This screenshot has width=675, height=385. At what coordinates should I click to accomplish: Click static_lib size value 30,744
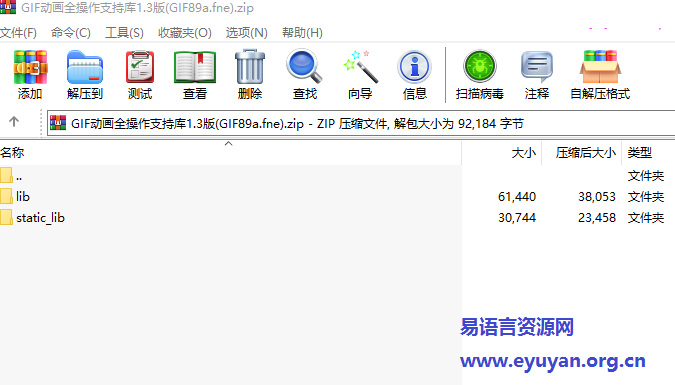(x=517, y=218)
